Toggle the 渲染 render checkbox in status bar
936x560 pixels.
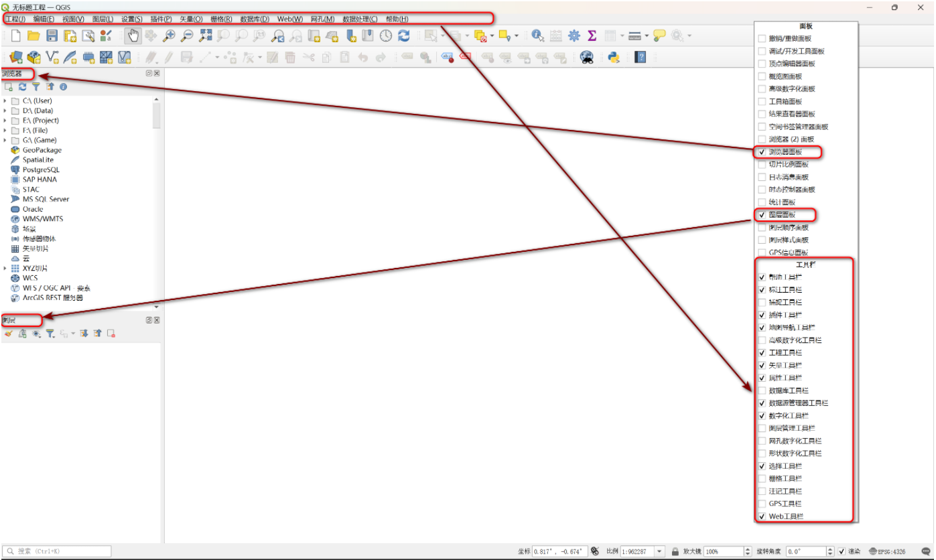pyautogui.click(x=842, y=551)
